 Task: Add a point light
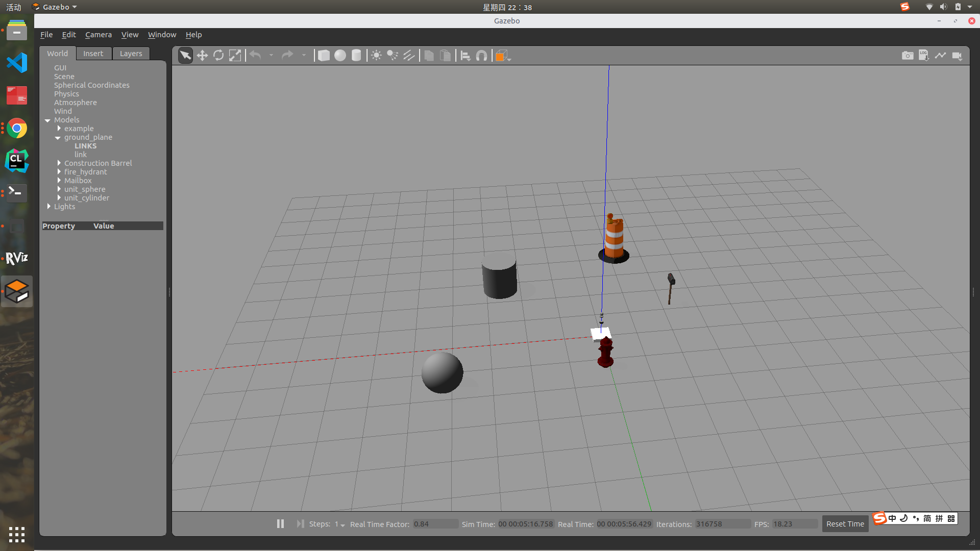tap(376, 56)
